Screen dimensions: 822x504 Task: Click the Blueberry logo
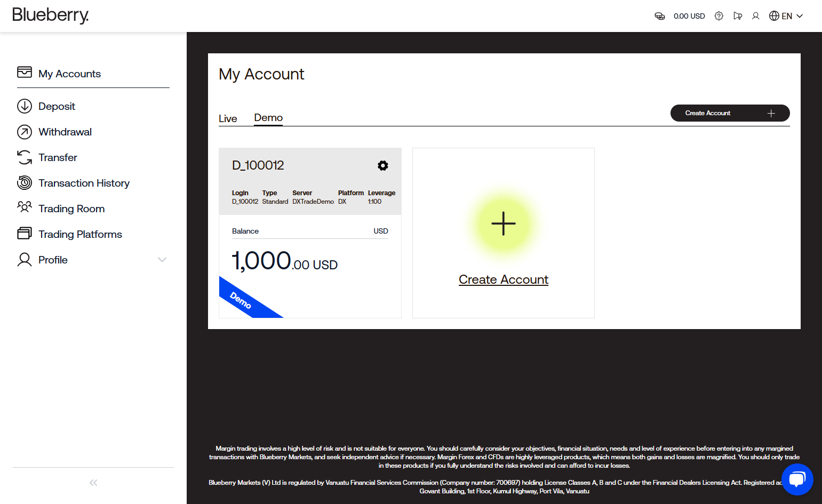point(50,15)
